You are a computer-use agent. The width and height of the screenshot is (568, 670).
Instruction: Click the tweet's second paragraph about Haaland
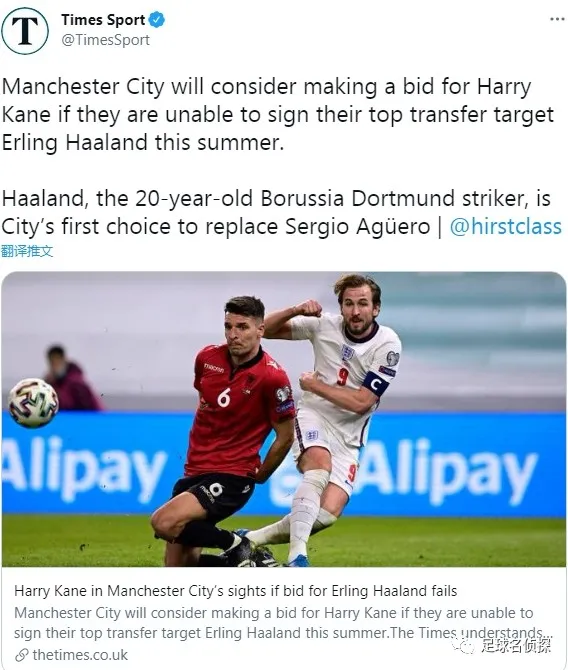(x=281, y=212)
